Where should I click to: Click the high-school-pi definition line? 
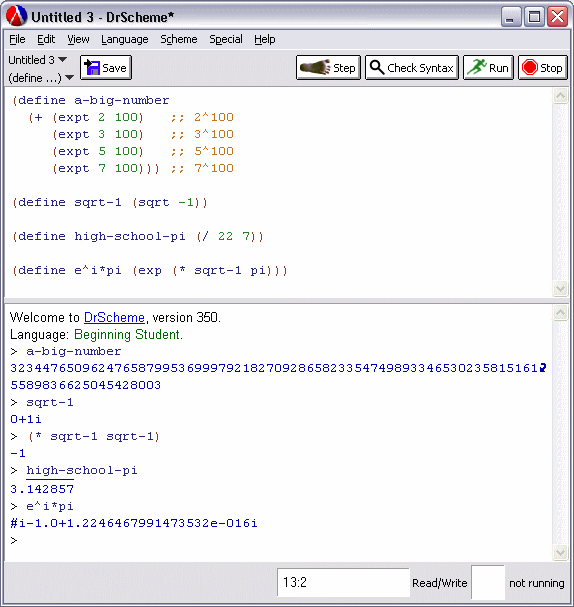pyautogui.click(x=138, y=237)
